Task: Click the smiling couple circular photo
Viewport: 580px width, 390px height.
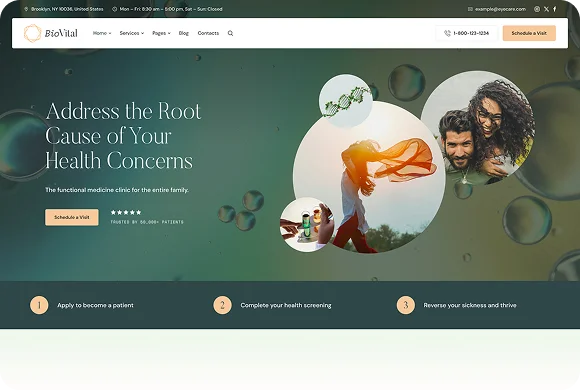Action: click(478, 128)
